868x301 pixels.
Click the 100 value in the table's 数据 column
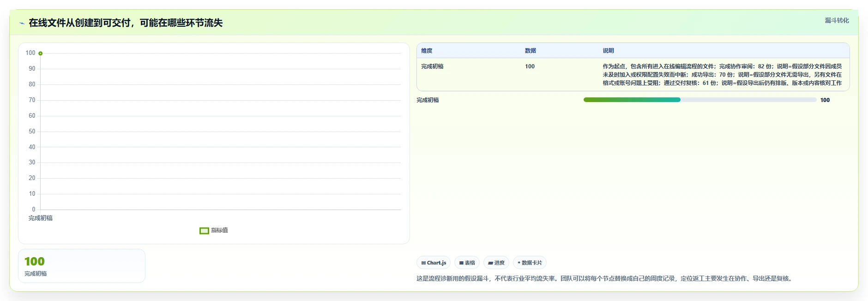(530, 66)
